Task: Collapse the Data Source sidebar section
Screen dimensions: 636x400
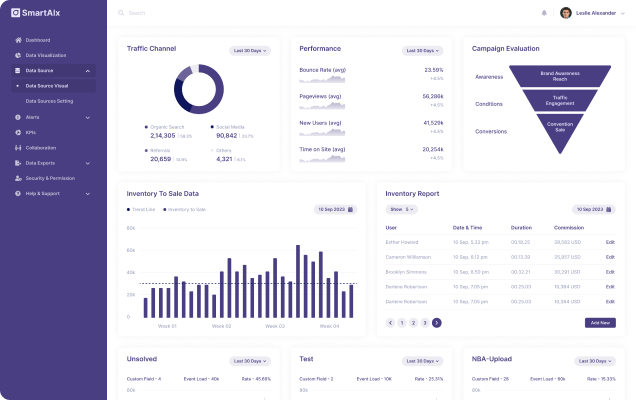Action: tap(88, 71)
